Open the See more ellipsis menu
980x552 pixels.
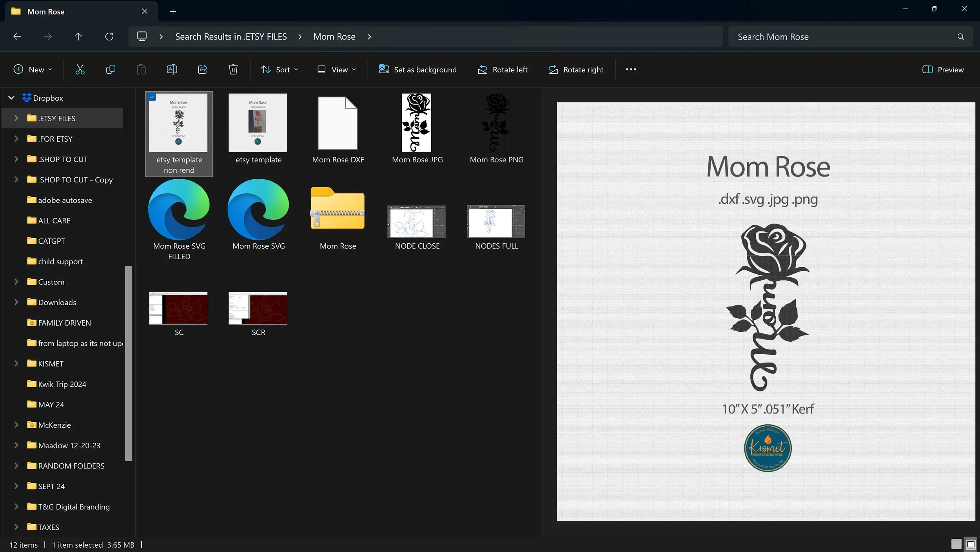(x=631, y=69)
